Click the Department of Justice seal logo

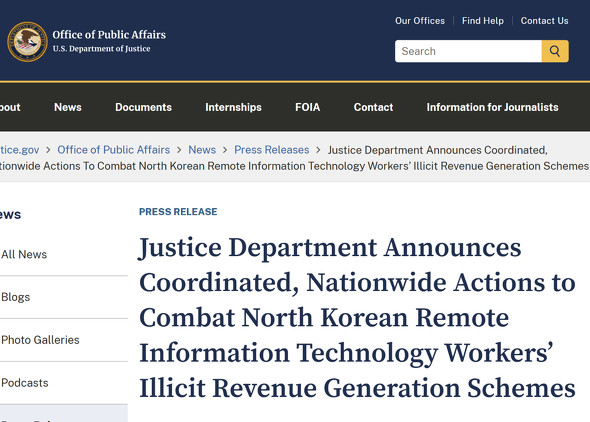(x=27, y=42)
